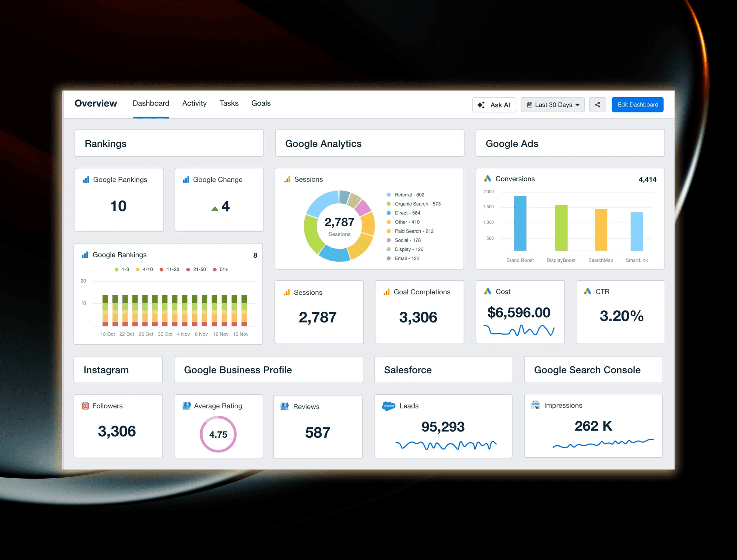Click the Salesforce cloud icon on Leads card
The image size is (737, 560).
point(389,406)
